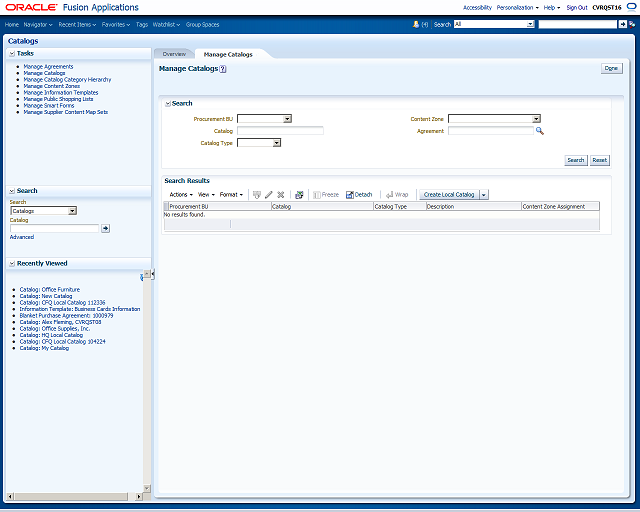Click the notifications bell icon in header

(x=416, y=24)
